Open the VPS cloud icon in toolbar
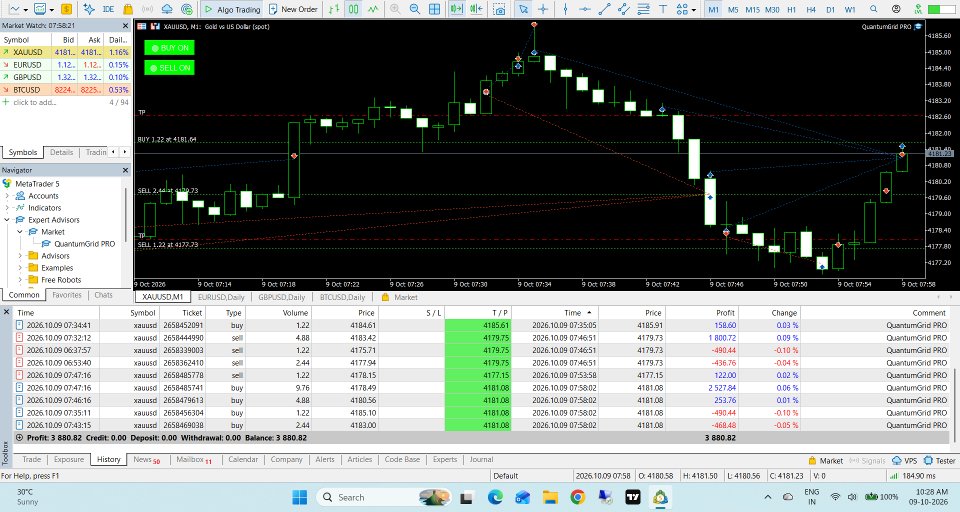This screenshot has width=960, height=512. tap(167, 9)
